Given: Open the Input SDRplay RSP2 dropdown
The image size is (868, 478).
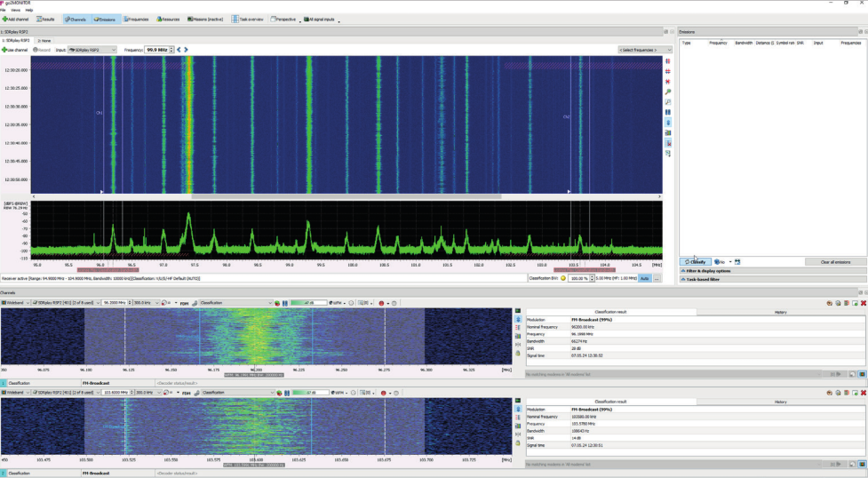Looking at the screenshot, I should (x=92, y=50).
